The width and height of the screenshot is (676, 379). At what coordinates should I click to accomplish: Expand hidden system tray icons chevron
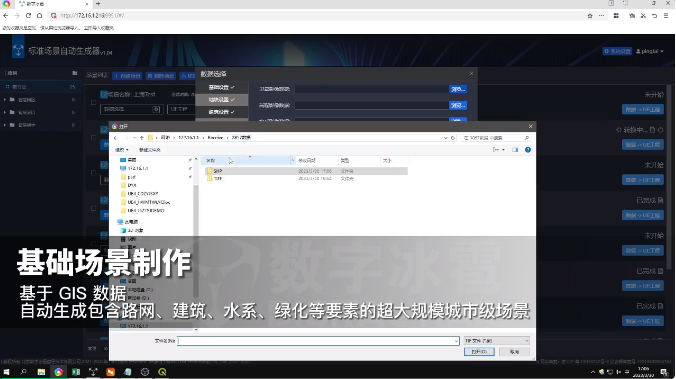tap(593, 372)
